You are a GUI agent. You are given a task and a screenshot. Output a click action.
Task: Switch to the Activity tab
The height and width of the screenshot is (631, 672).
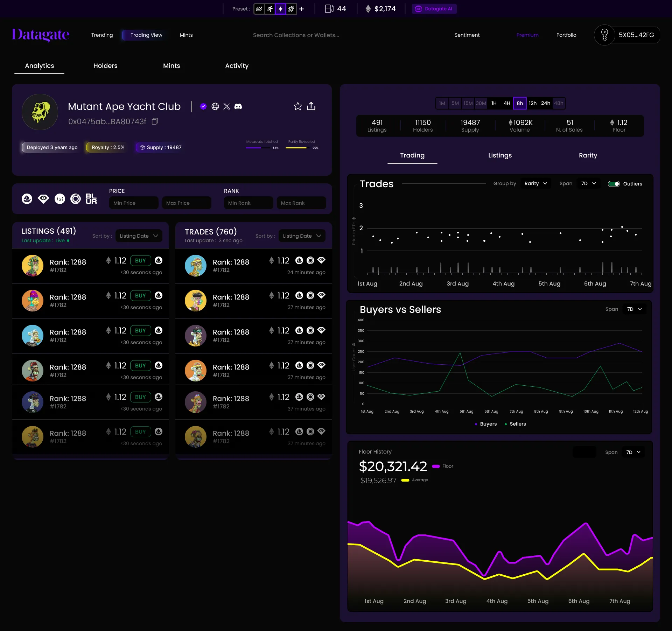pos(237,66)
